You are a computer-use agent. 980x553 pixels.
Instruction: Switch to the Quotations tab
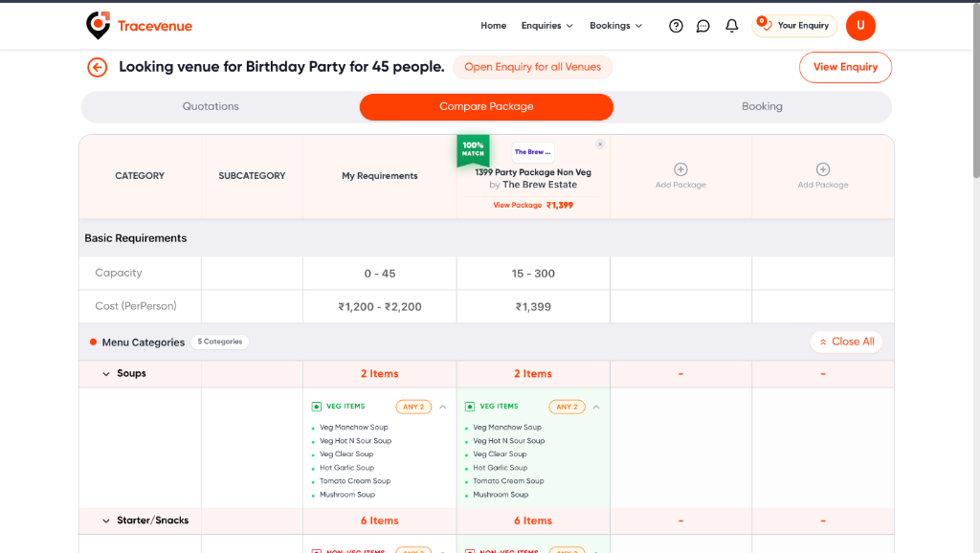coord(211,106)
